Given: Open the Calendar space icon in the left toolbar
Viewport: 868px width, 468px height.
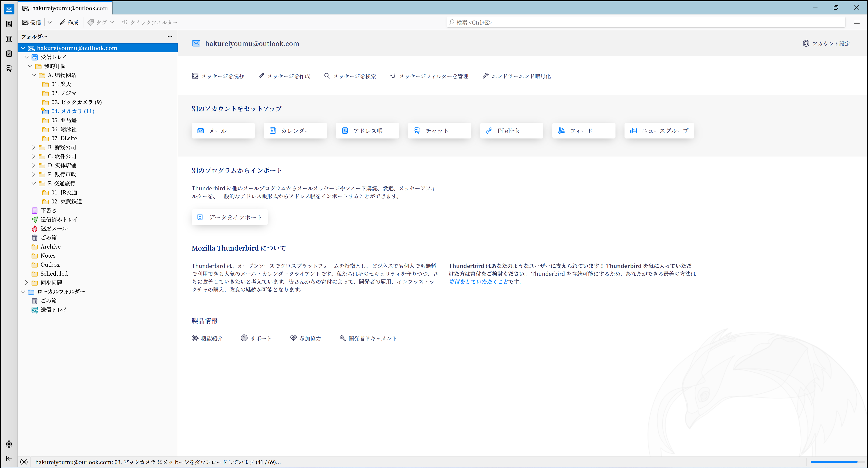Looking at the screenshot, I should 9,39.
